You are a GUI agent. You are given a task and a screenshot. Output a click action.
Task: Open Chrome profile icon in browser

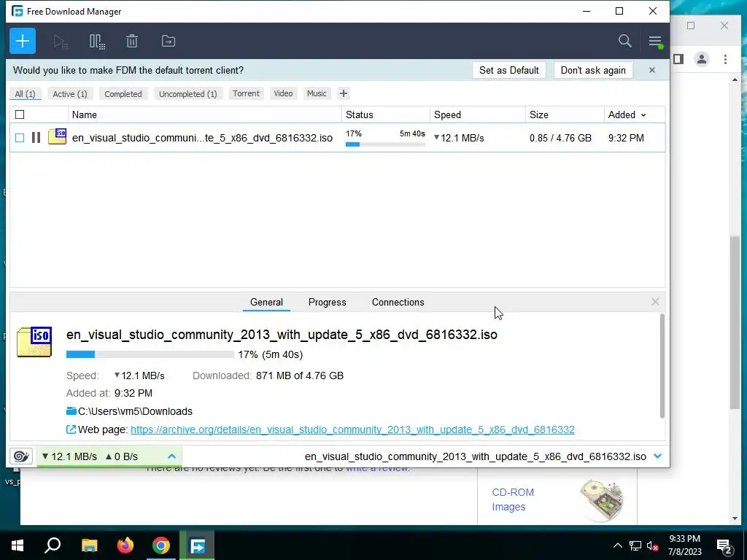(701, 59)
